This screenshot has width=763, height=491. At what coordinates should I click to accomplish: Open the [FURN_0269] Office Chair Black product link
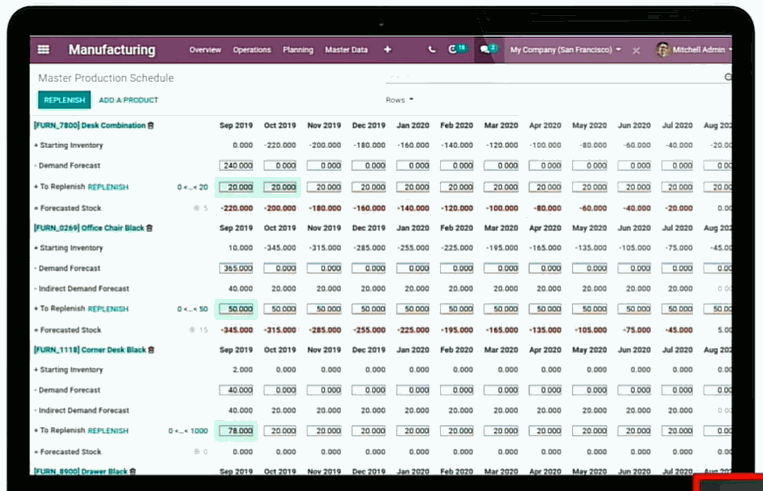88,227
